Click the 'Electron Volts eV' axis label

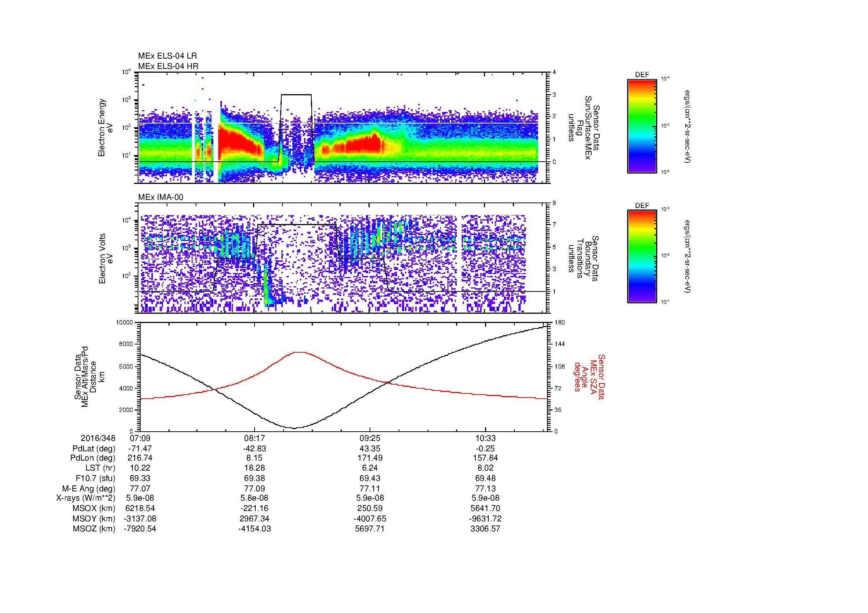[105, 259]
